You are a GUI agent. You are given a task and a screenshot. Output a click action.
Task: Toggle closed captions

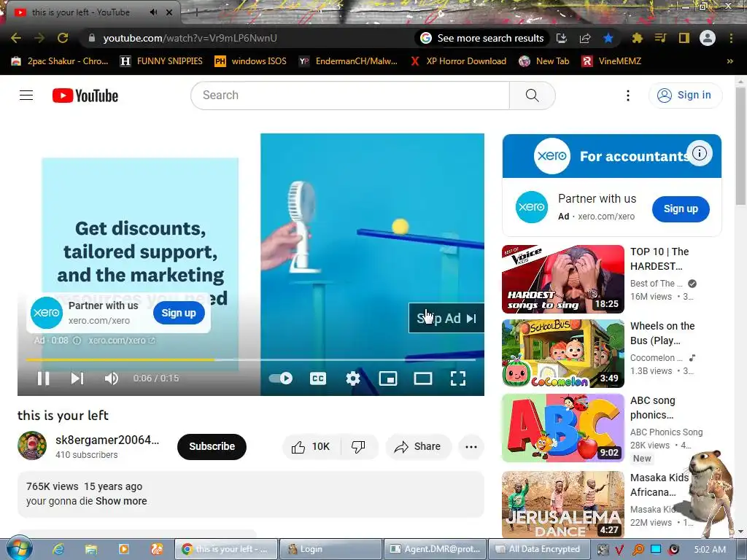[318, 378]
